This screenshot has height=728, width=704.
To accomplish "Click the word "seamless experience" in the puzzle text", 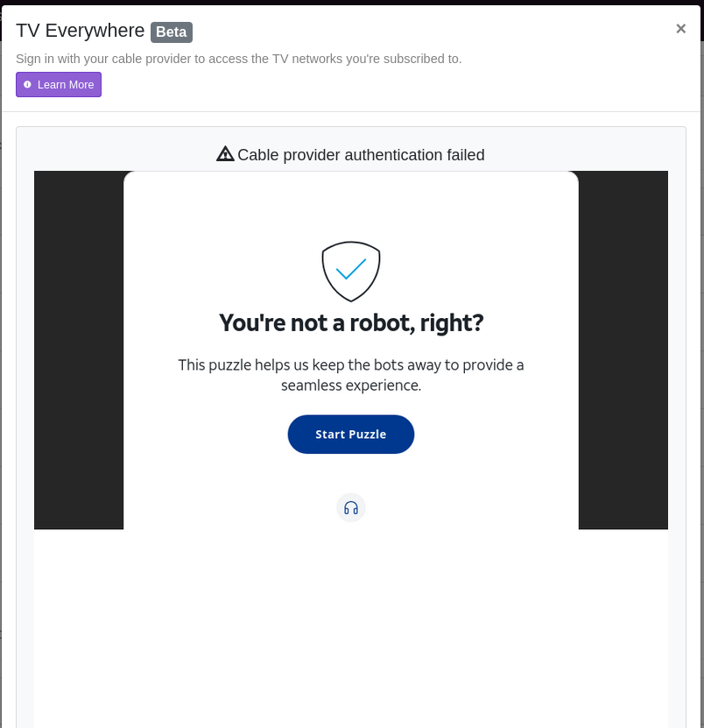I will pos(350,385).
